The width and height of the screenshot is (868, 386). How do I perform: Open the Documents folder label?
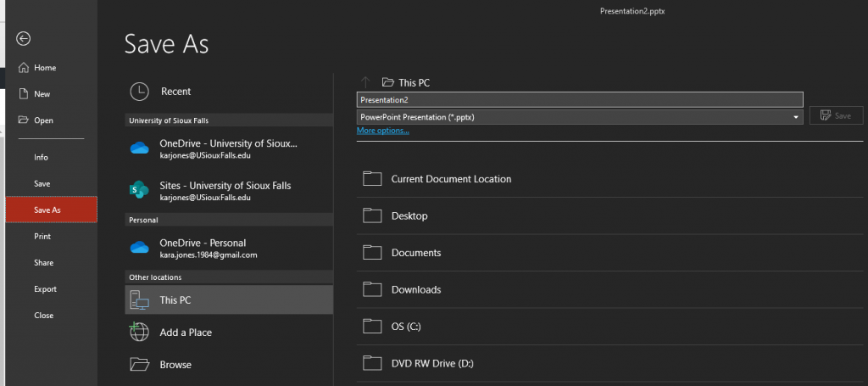pyautogui.click(x=416, y=253)
